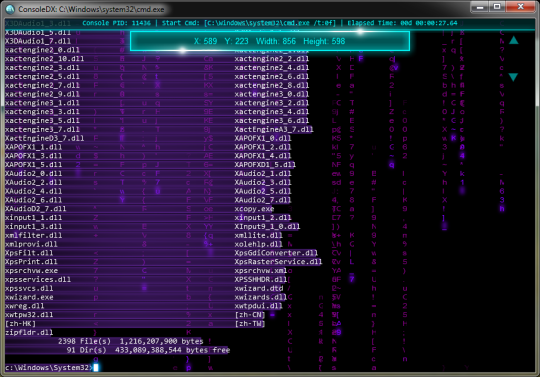Click file name zipfldr.dll
This screenshot has width=540, height=377.
29,333
